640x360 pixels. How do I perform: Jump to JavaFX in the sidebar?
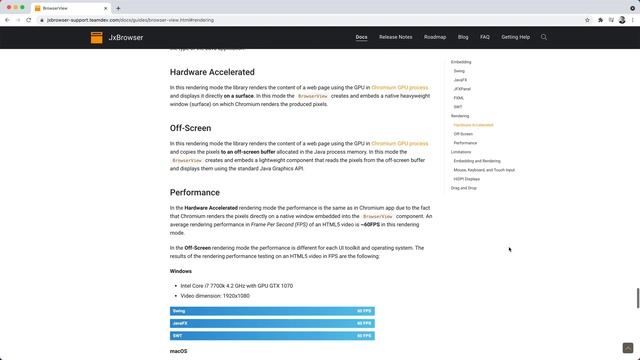coord(460,80)
